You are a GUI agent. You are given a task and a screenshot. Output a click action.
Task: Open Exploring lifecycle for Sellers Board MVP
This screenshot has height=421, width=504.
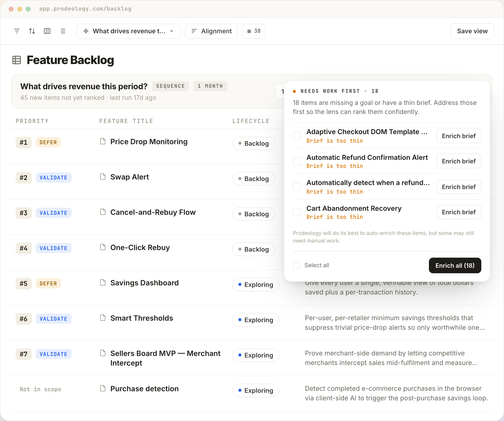[256, 355]
